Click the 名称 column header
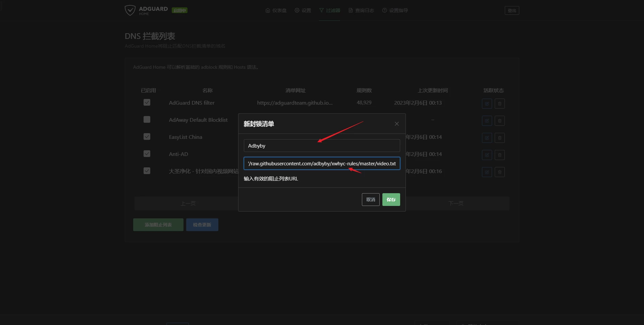 click(208, 90)
